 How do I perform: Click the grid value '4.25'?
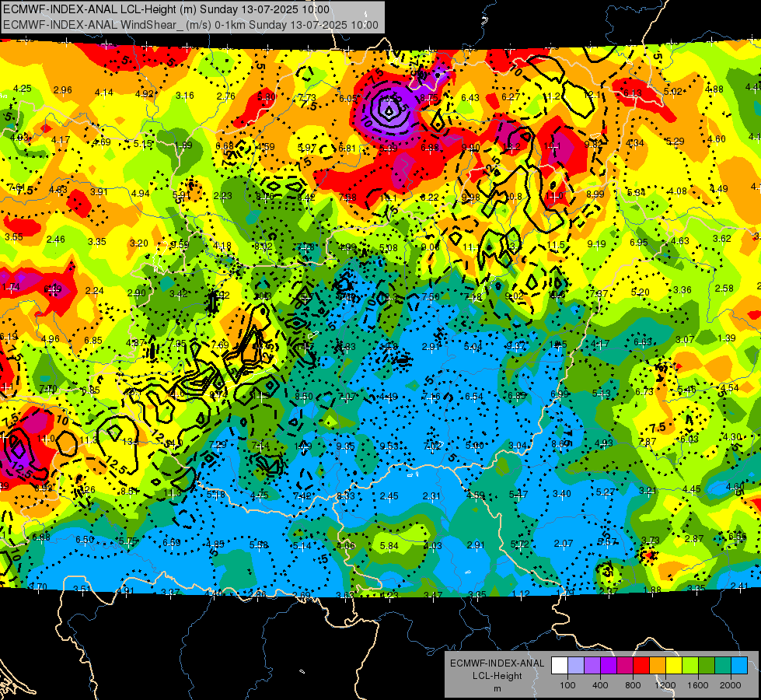click(23, 89)
